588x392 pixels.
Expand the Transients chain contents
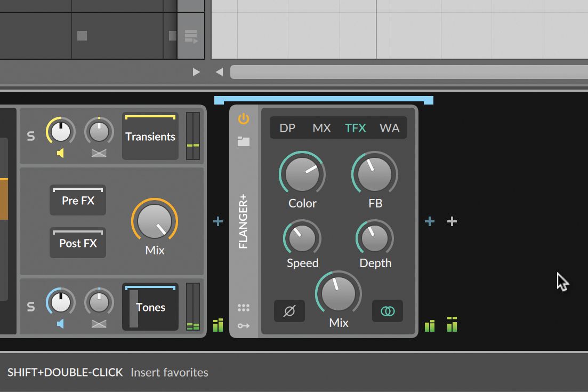(150, 137)
